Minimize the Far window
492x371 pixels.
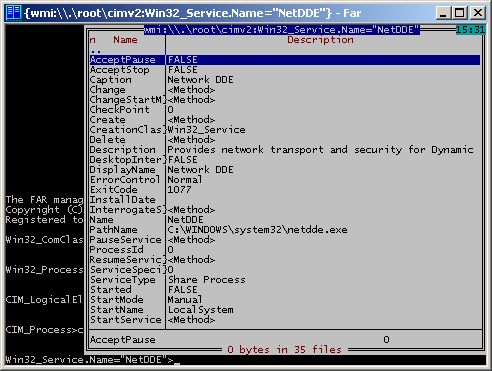[443, 13]
